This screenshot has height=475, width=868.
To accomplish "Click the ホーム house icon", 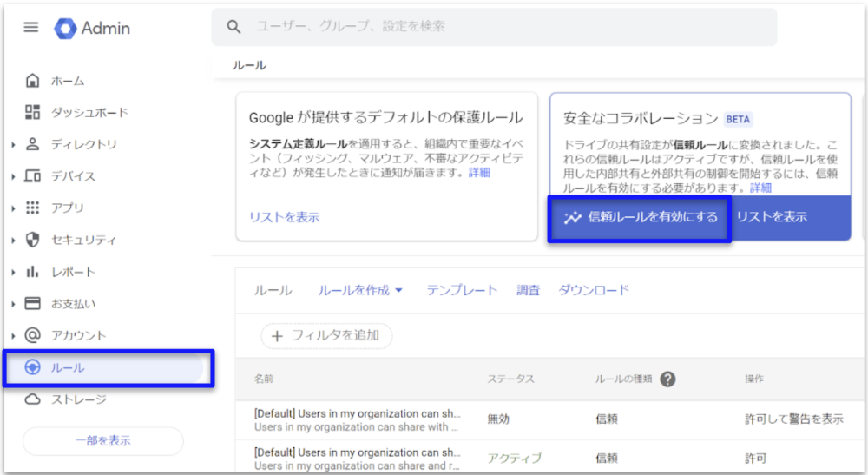I will tap(33, 81).
